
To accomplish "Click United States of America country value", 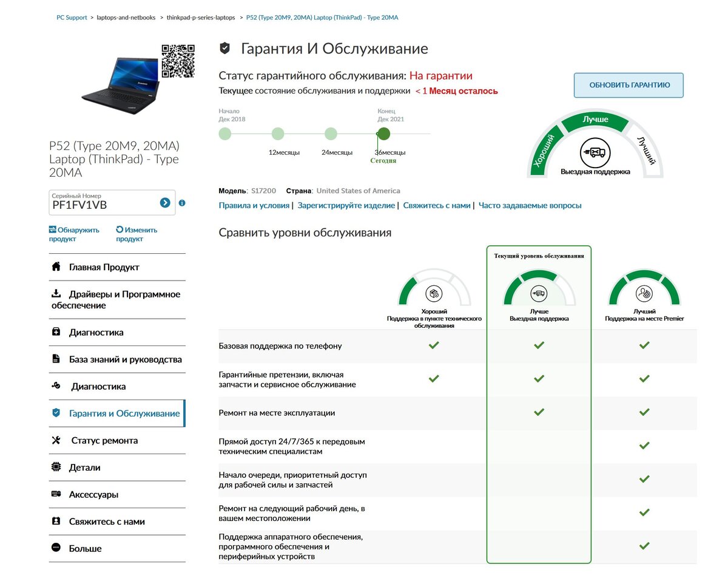I will (359, 191).
